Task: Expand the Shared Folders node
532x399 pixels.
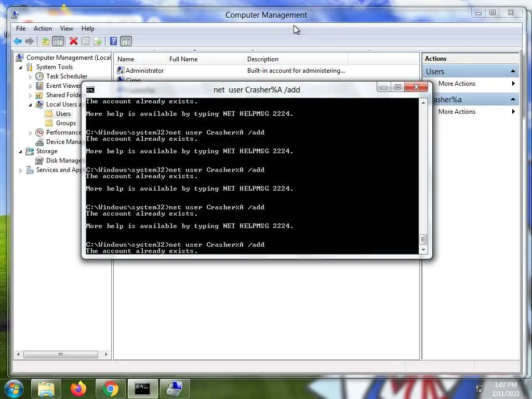Action: pyautogui.click(x=30, y=96)
